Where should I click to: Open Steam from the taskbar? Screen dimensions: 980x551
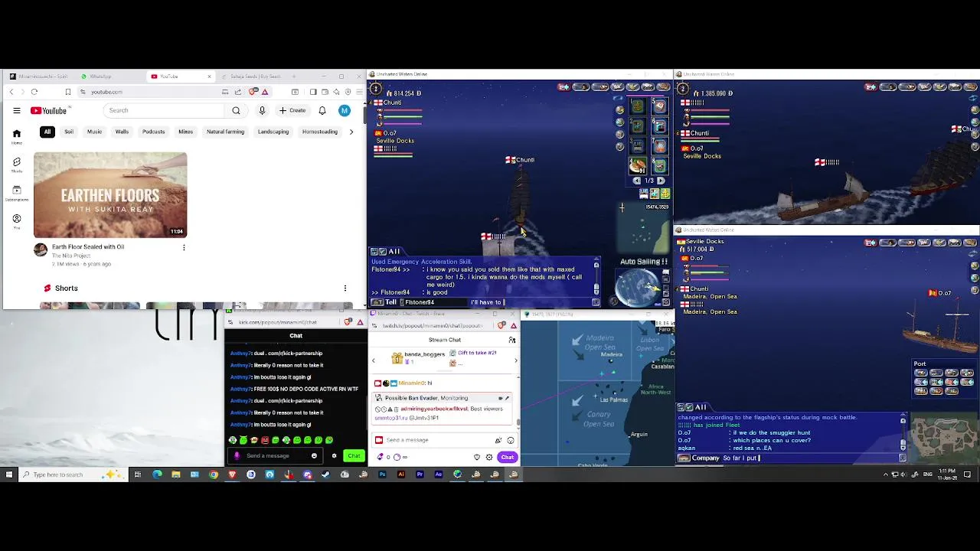click(325, 474)
